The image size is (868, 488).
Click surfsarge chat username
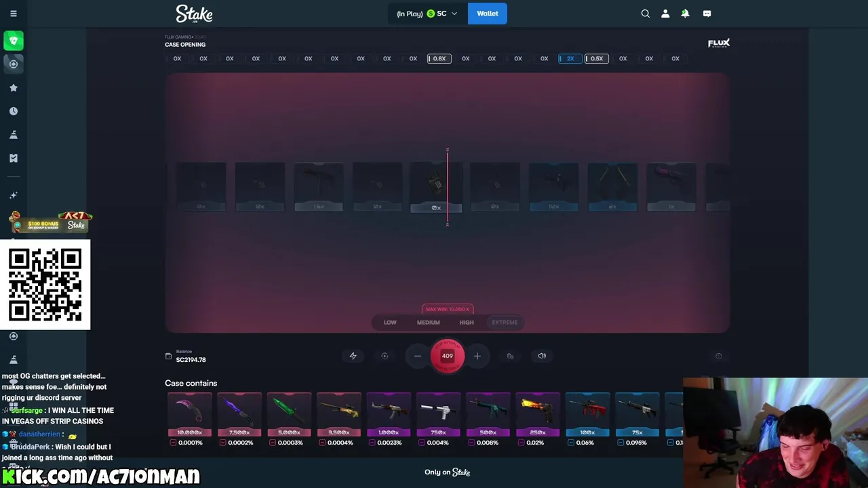[x=27, y=411]
